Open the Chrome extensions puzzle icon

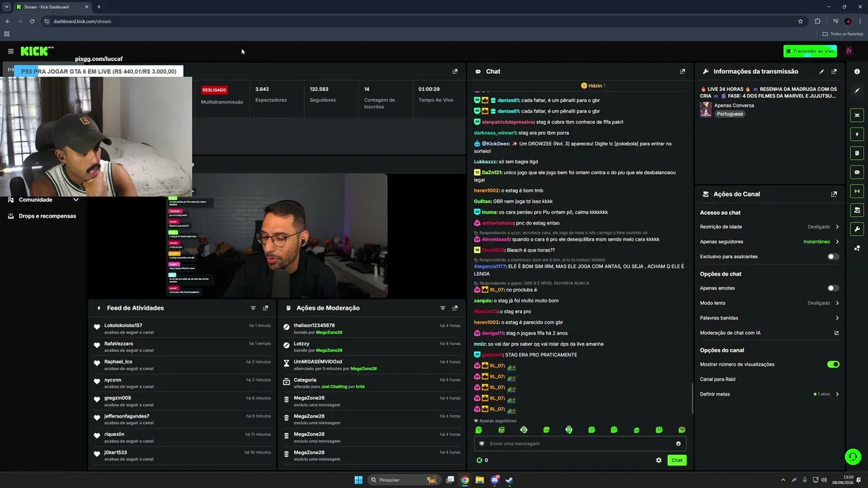coord(817,21)
